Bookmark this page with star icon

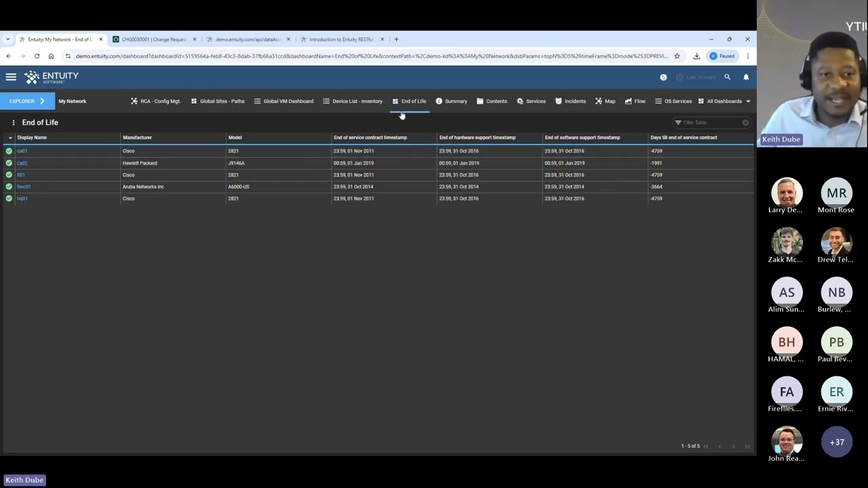pos(677,56)
